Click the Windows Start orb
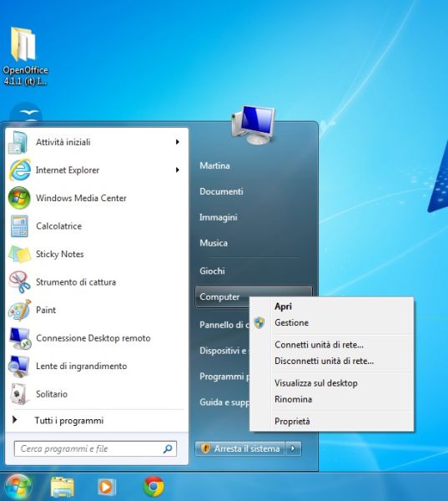 click(18, 486)
